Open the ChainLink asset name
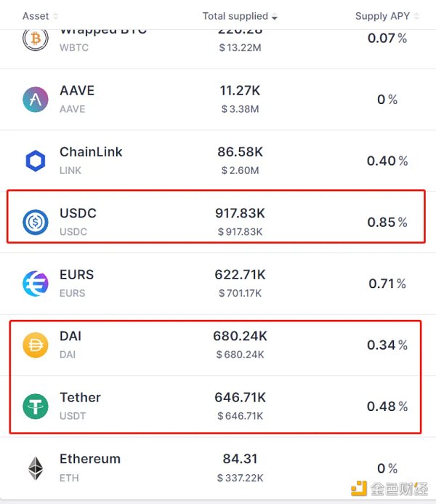 (91, 152)
